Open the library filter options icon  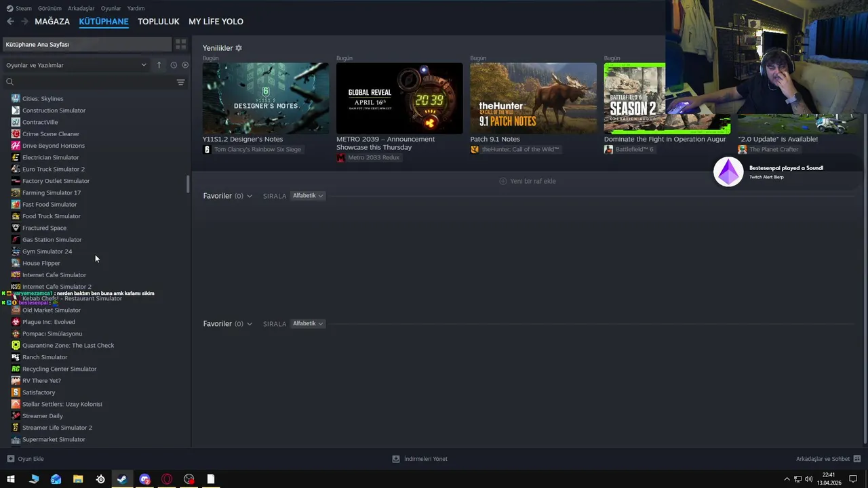tap(180, 82)
